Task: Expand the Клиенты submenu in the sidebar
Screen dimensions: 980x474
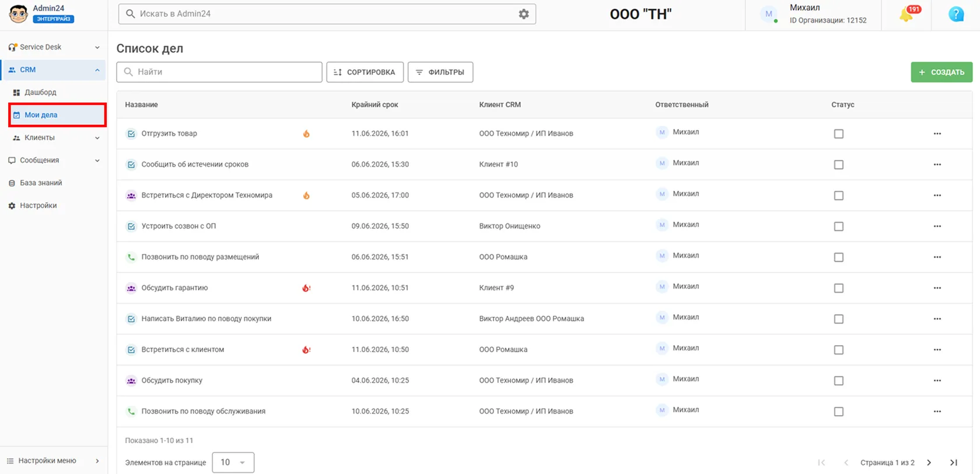Action: [57, 138]
